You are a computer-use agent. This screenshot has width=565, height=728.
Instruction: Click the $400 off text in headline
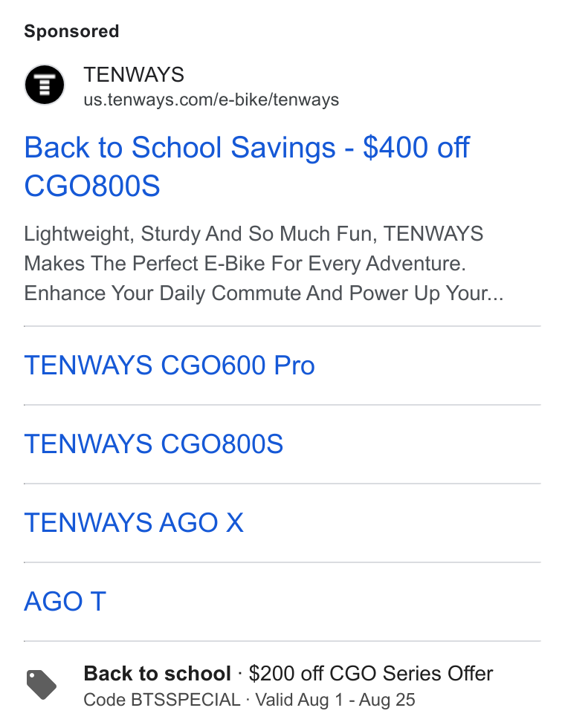(416, 148)
